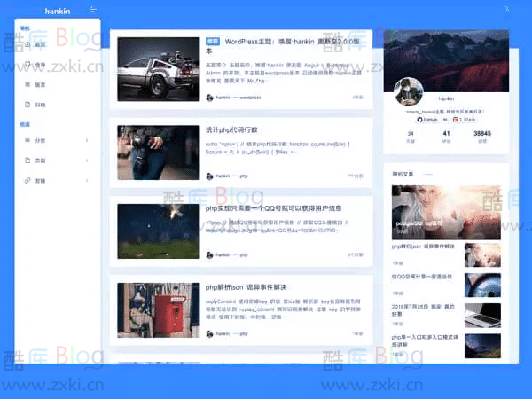The image size is (532, 399).
Task: Open the large featured random article image
Action: point(446,213)
